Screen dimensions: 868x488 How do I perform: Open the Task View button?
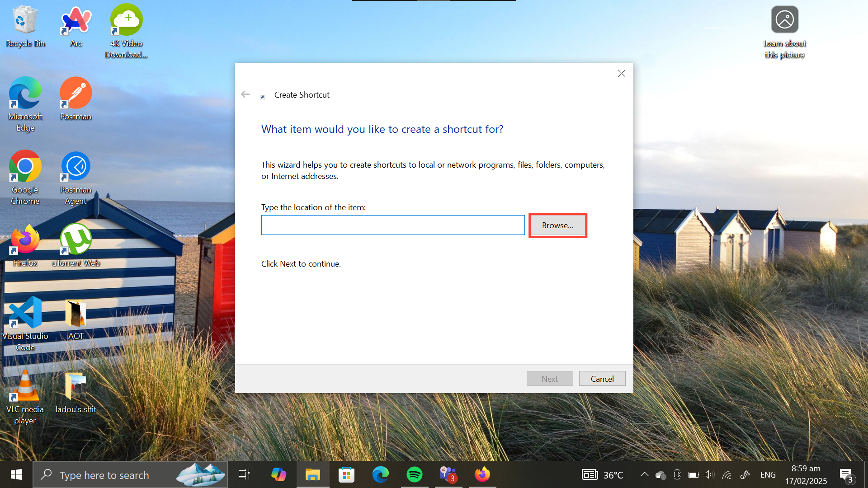(244, 474)
